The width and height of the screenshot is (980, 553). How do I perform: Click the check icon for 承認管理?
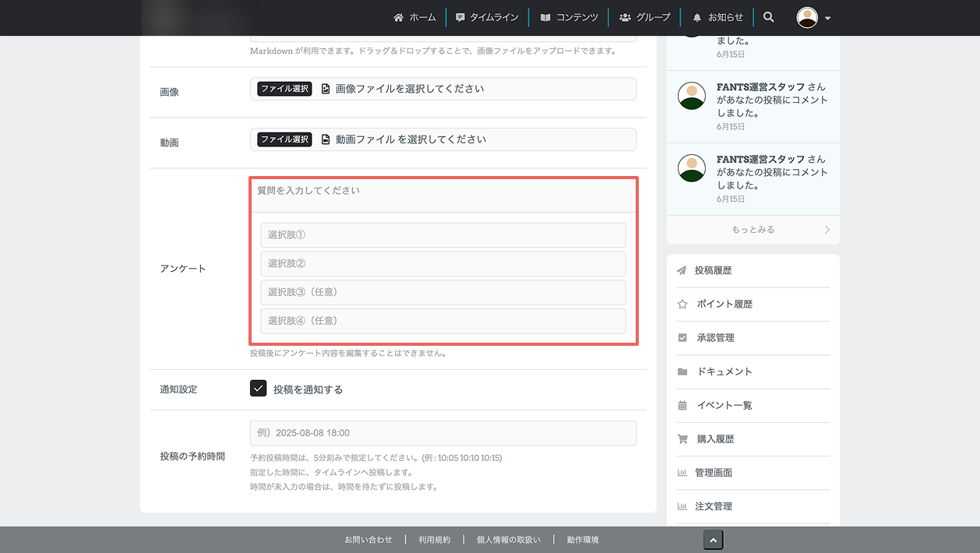(682, 337)
